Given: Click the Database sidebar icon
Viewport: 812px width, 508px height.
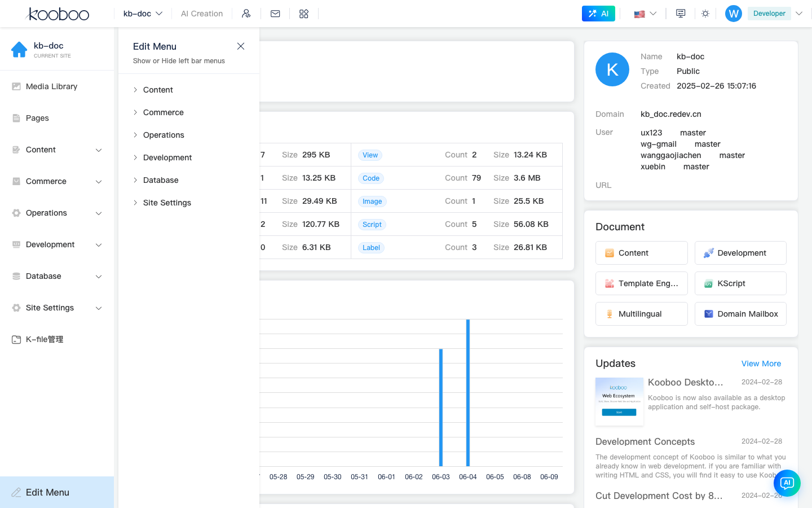Looking at the screenshot, I should [16, 276].
